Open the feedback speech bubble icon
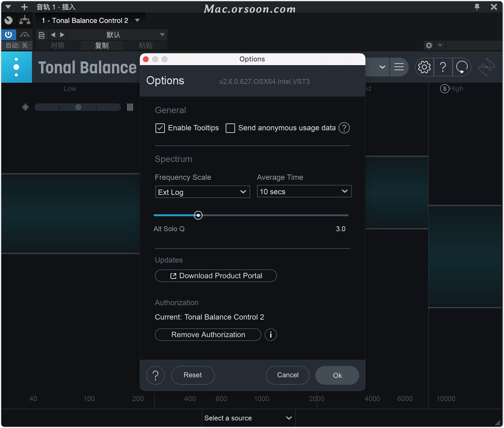The height and width of the screenshot is (428, 504). pyautogui.click(x=462, y=67)
